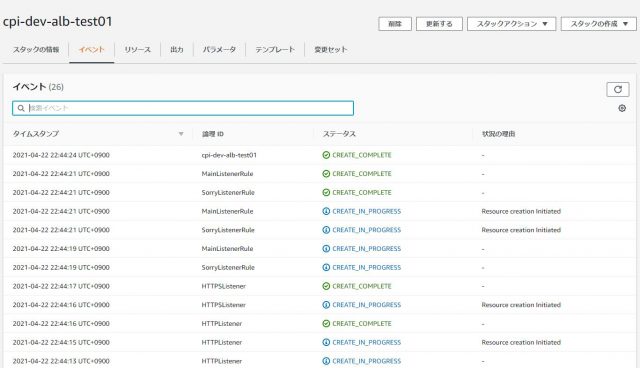Click SorryListenerRule in the 22:44:19 row

(x=228, y=268)
